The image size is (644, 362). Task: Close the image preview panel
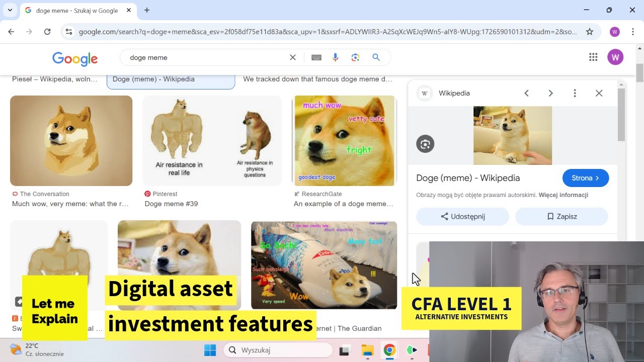[x=599, y=93]
